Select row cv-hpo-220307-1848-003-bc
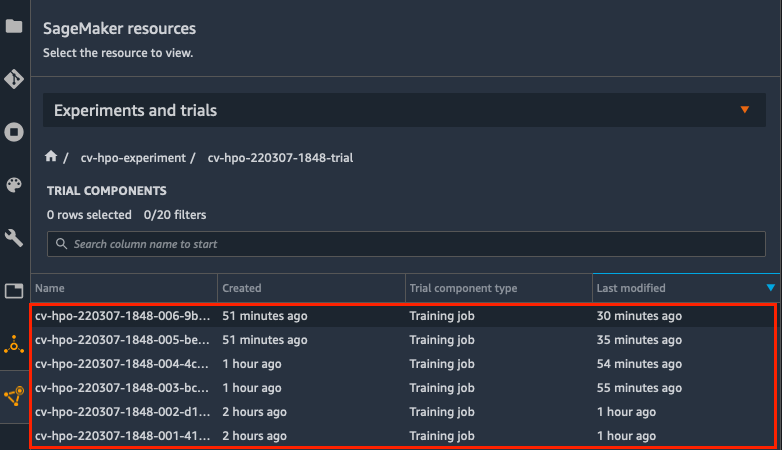Viewport: 782px width, 450px height. pos(403,388)
